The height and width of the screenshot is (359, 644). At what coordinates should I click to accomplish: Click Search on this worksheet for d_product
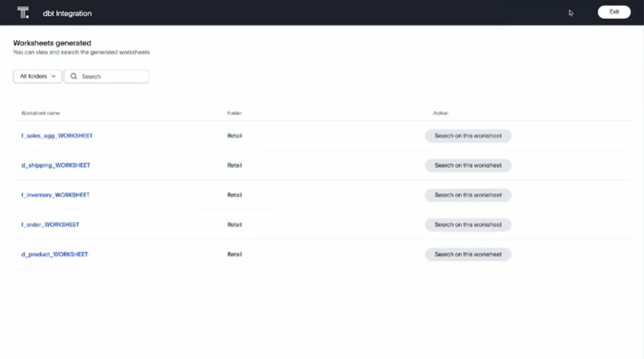tap(468, 254)
